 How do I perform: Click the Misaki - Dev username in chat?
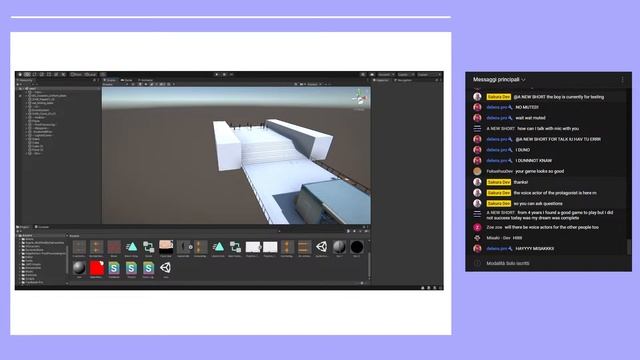(x=498, y=238)
